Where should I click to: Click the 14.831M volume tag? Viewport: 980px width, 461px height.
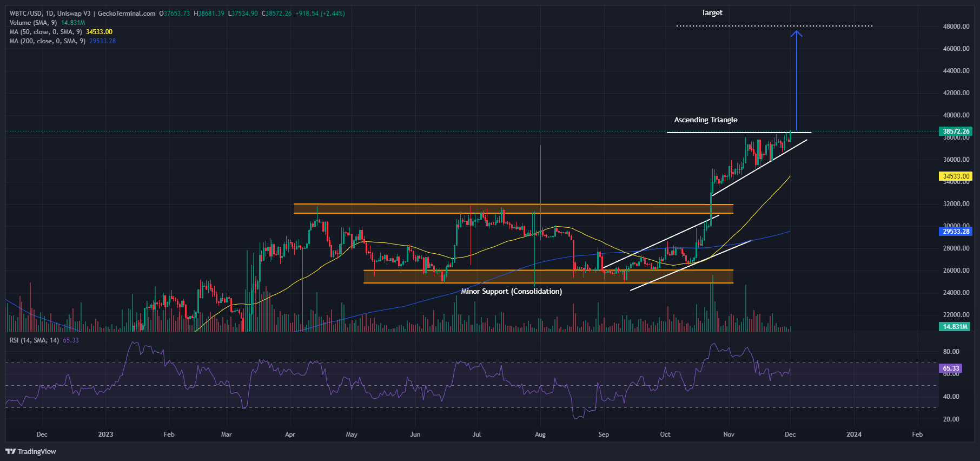point(955,327)
